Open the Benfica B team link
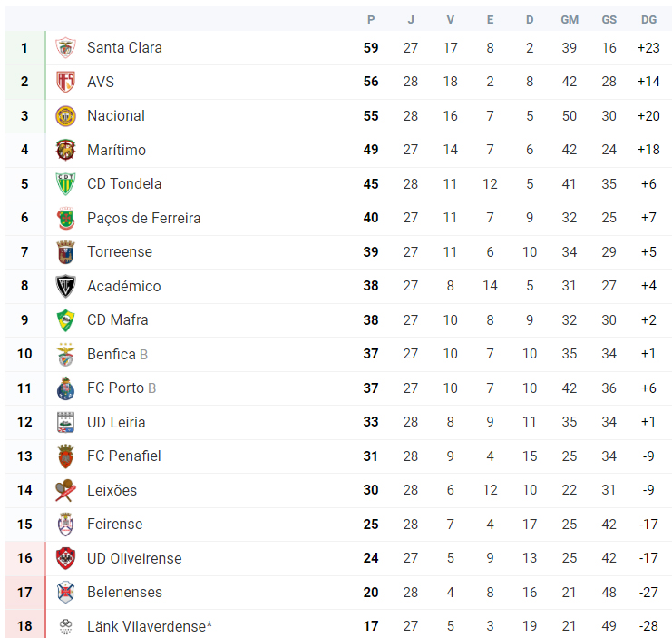Screen dimensions: 672x638 point(117,354)
